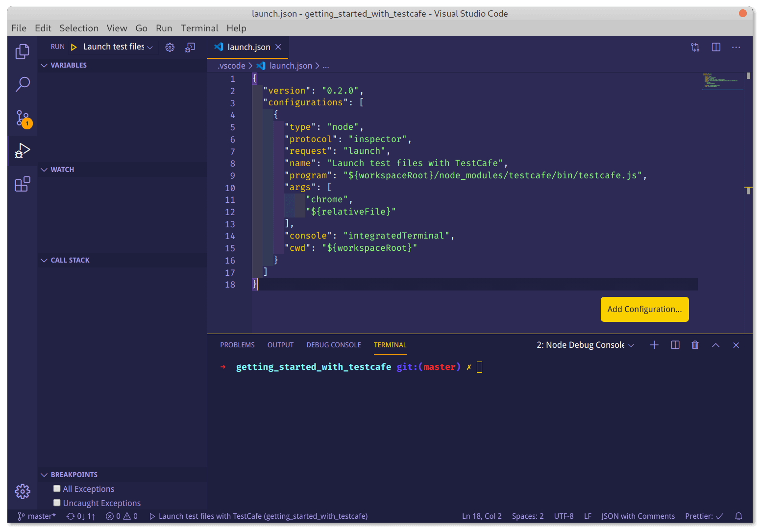The height and width of the screenshot is (532, 762).
Task: Change encoding via UTF-8 status item
Action: [x=564, y=516]
